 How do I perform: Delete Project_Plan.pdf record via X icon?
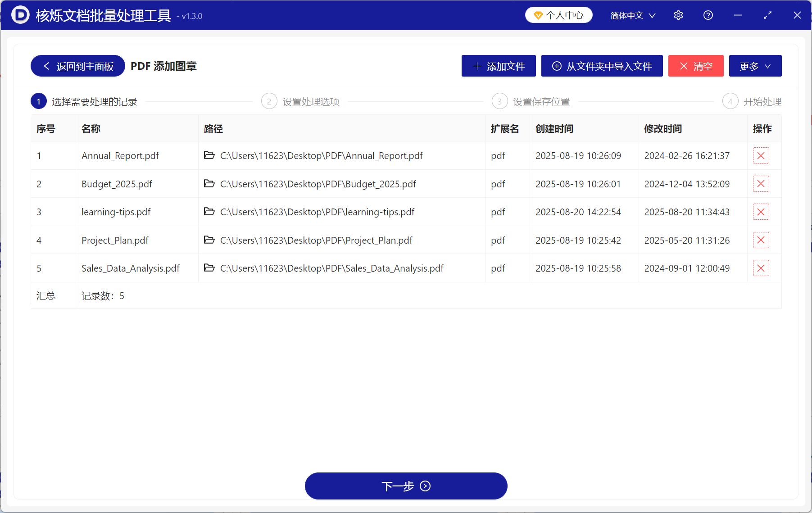[761, 240]
